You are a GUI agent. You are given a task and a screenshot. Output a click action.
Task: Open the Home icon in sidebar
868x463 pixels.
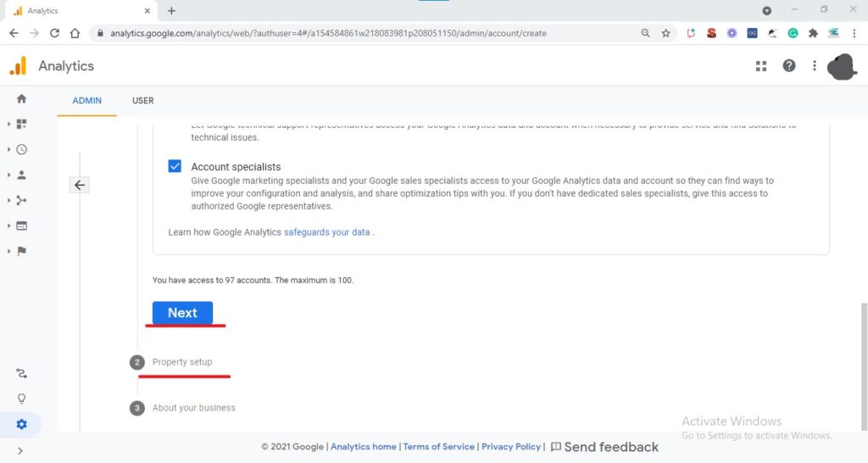21,98
